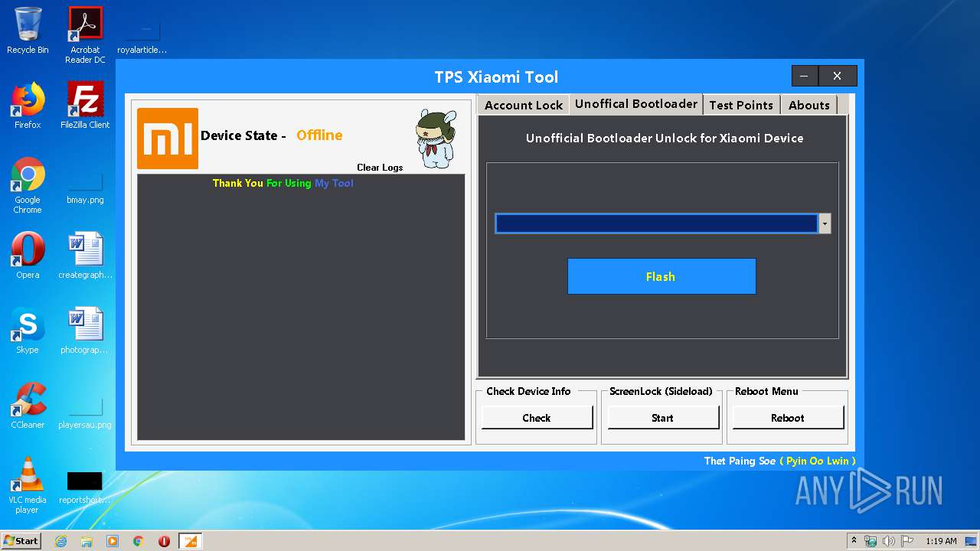980x551 pixels.
Task: Click the Flash button
Action: pos(661,276)
